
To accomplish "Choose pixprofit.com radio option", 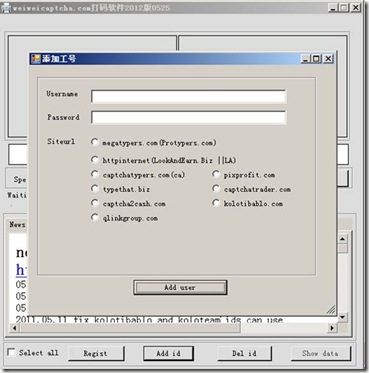I will [216, 174].
